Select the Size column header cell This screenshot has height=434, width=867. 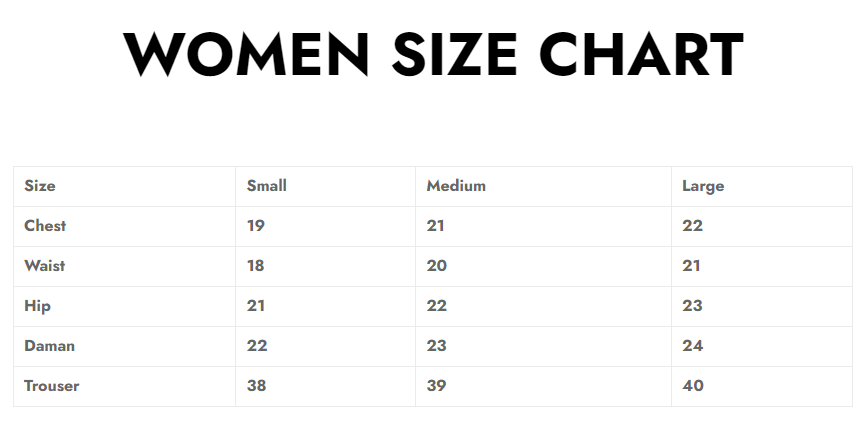pos(40,186)
